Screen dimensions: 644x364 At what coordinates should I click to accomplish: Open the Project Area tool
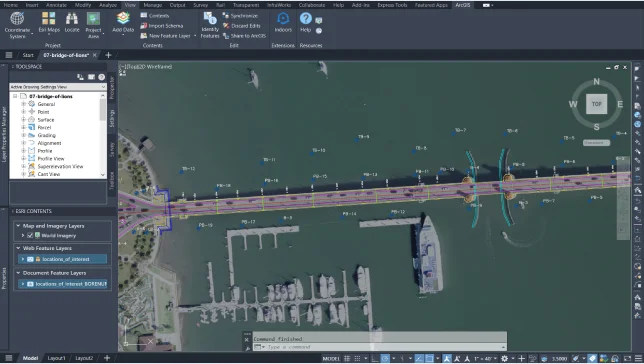point(93,25)
